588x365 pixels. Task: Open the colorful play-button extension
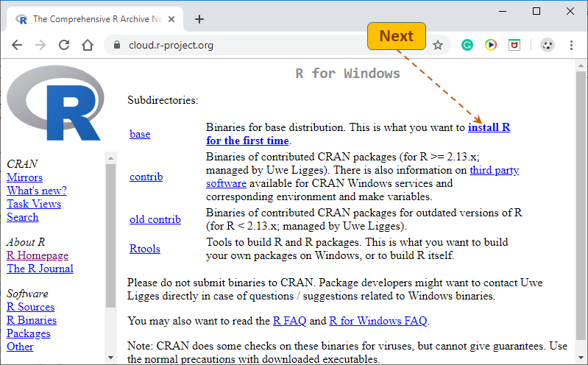[x=491, y=46]
